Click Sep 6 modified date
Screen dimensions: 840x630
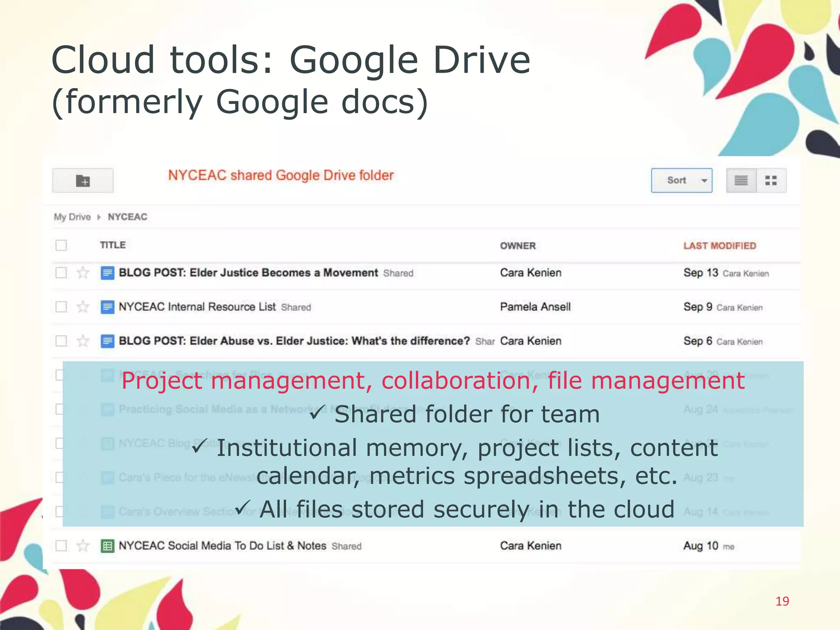click(698, 341)
